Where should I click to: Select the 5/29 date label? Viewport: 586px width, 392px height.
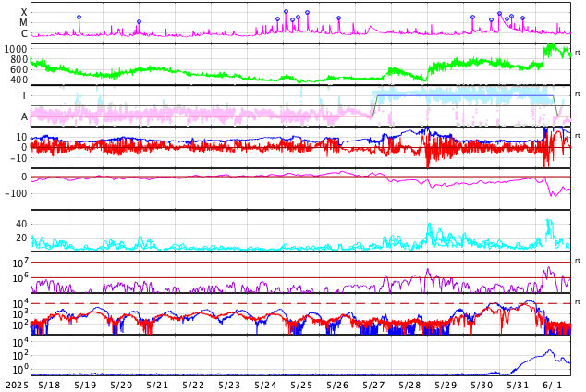coord(446,386)
